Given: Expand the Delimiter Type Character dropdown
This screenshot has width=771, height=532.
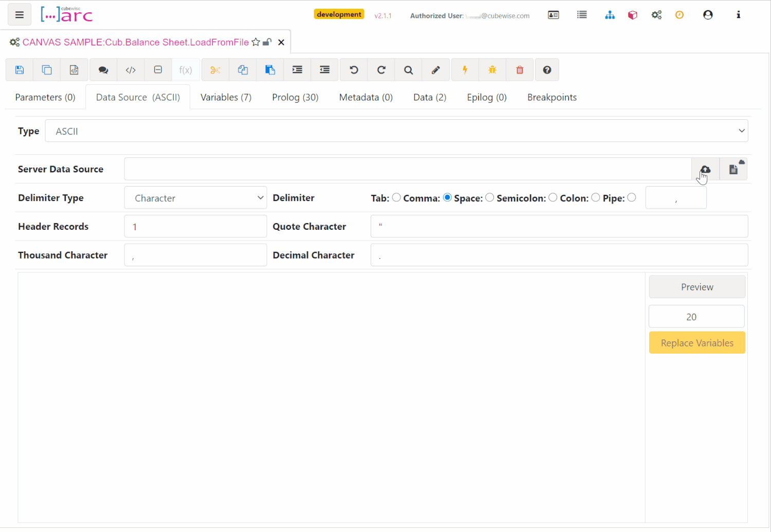Looking at the screenshot, I should click(195, 198).
